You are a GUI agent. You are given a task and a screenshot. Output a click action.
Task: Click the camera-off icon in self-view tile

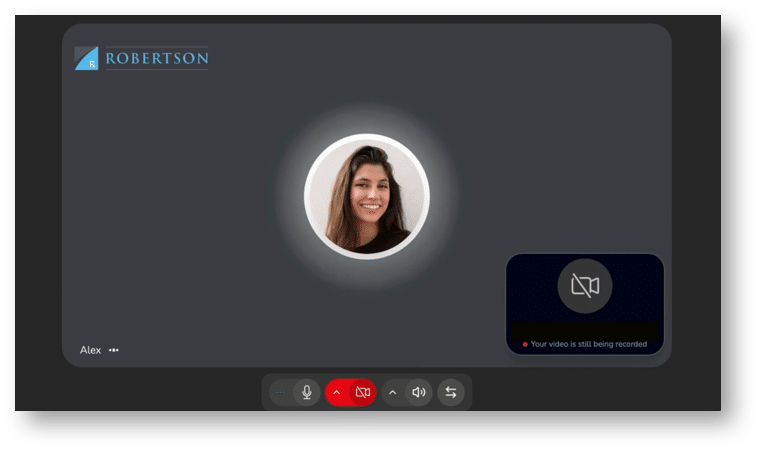pyautogui.click(x=585, y=285)
